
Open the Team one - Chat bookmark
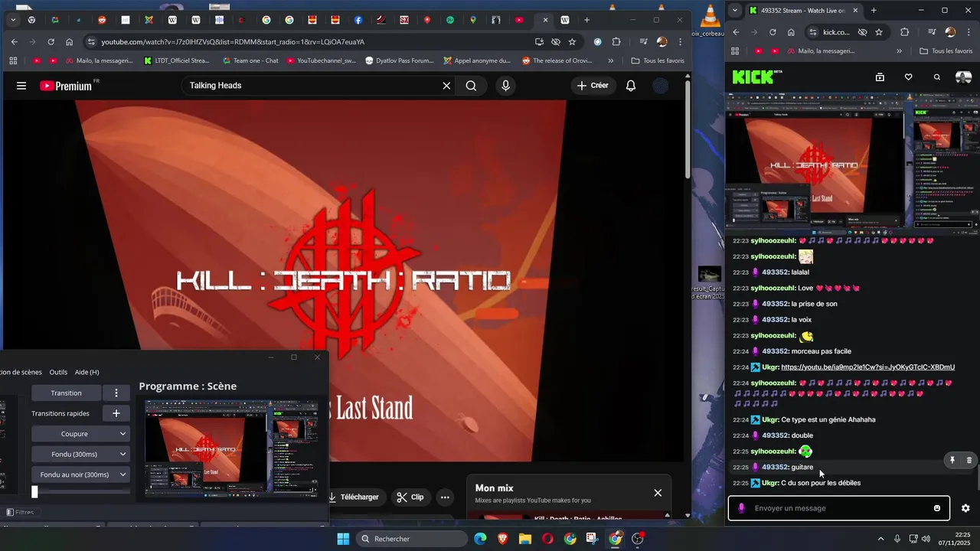250,60
